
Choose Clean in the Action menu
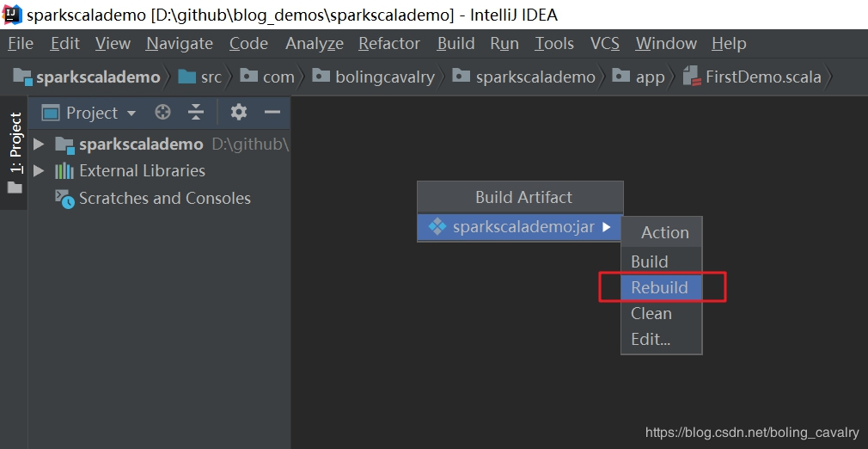click(661, 313)
